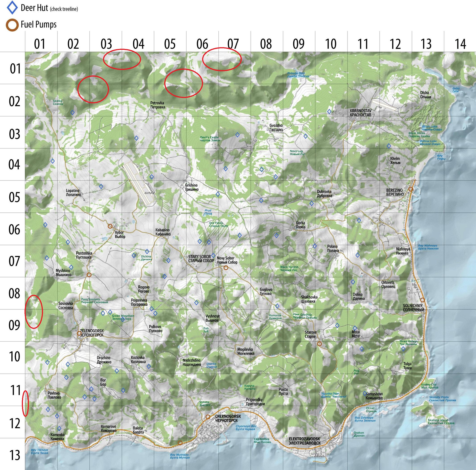The image size is (476, 470).
Task: Click the Black Lake label
Action: [x=432, y=128]
